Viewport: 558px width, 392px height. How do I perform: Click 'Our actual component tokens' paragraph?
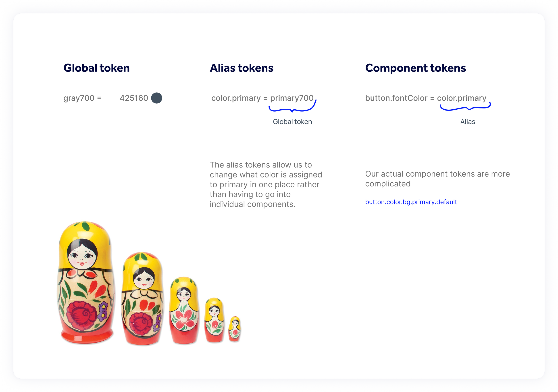437,179
